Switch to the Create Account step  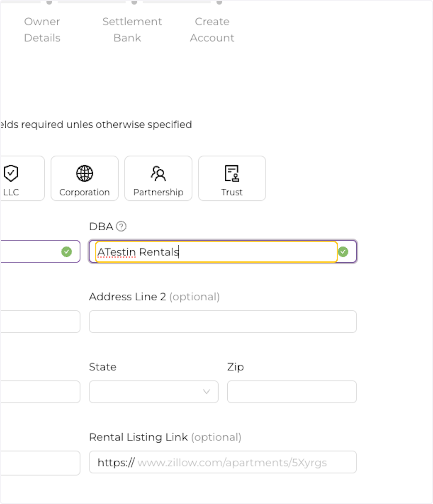[212, 30]
